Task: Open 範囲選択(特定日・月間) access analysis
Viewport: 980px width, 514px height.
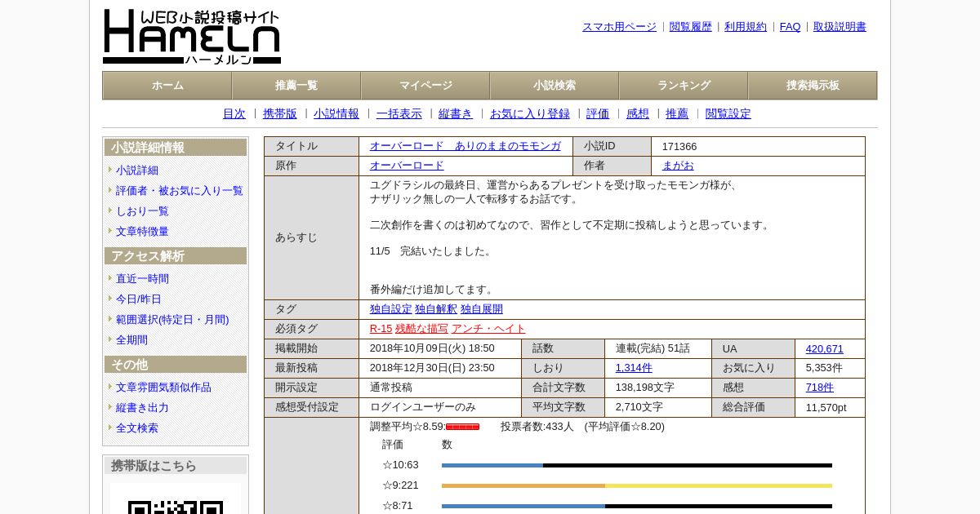Action: pyautogui.click(x=172, y=320)
